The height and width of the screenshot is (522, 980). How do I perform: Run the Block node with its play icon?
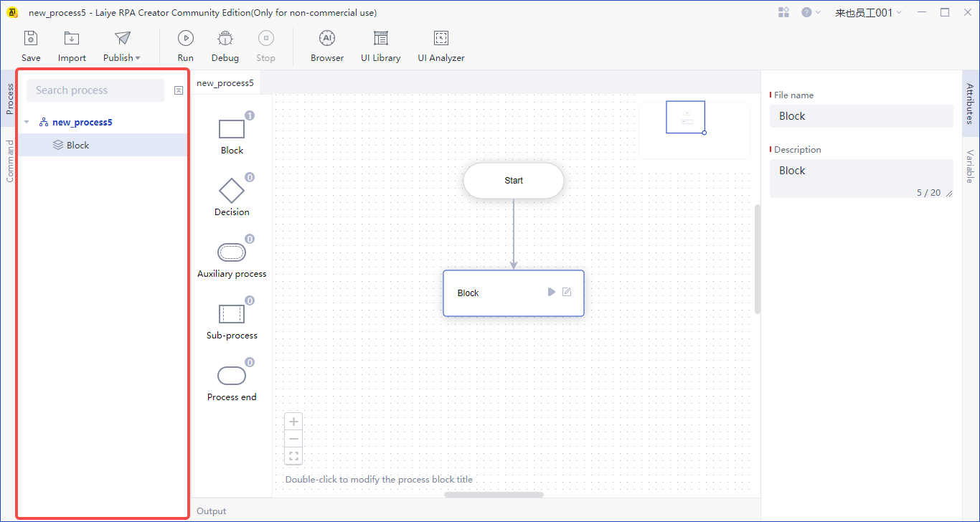point(551,292)
